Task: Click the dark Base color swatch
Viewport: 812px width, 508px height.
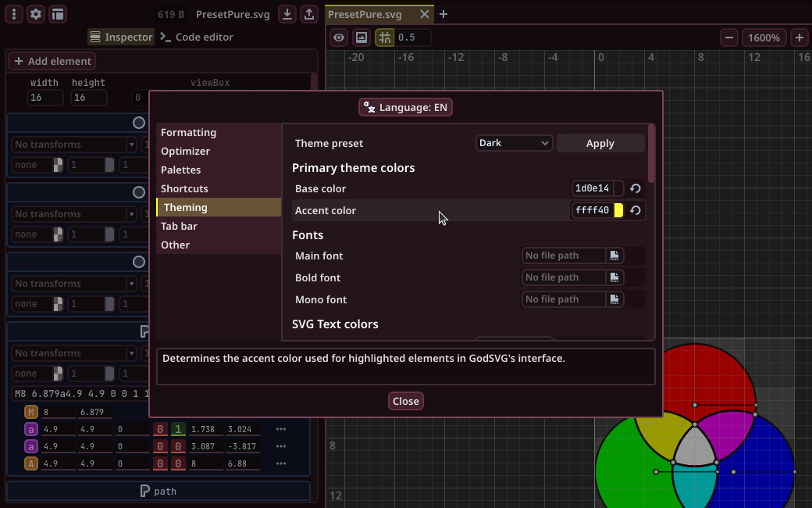Action: coord(618,188)
